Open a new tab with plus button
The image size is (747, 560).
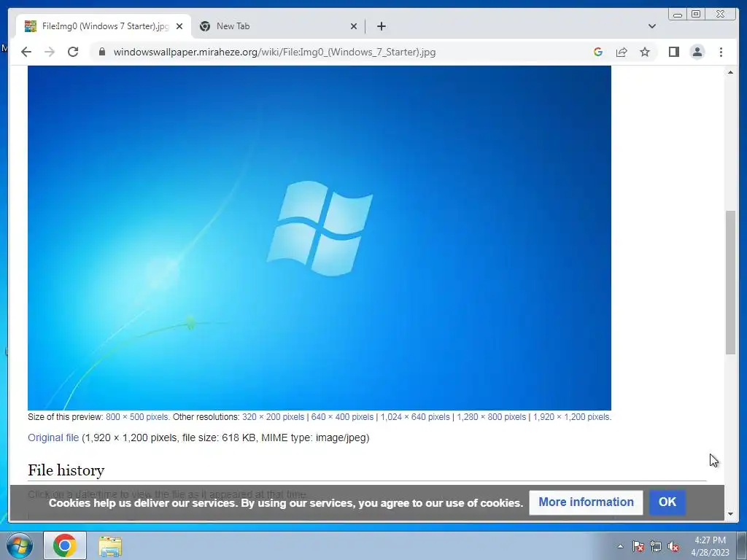pos(381,26)
